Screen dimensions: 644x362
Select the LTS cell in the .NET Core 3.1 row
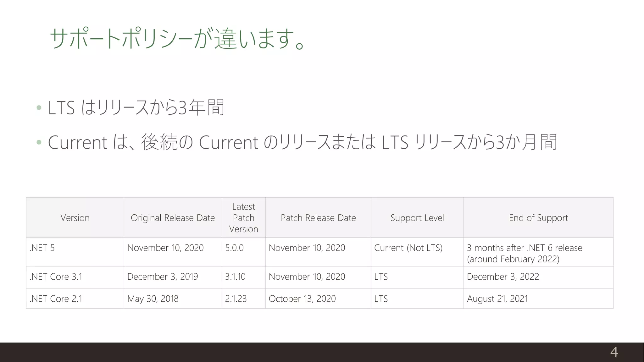click(417, 277)
